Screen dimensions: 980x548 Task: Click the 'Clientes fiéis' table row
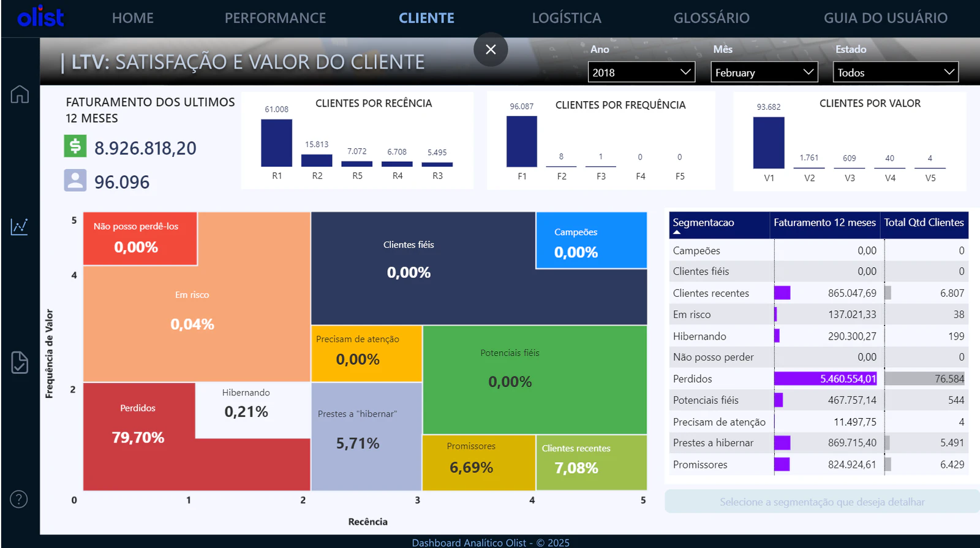(818, 271)
